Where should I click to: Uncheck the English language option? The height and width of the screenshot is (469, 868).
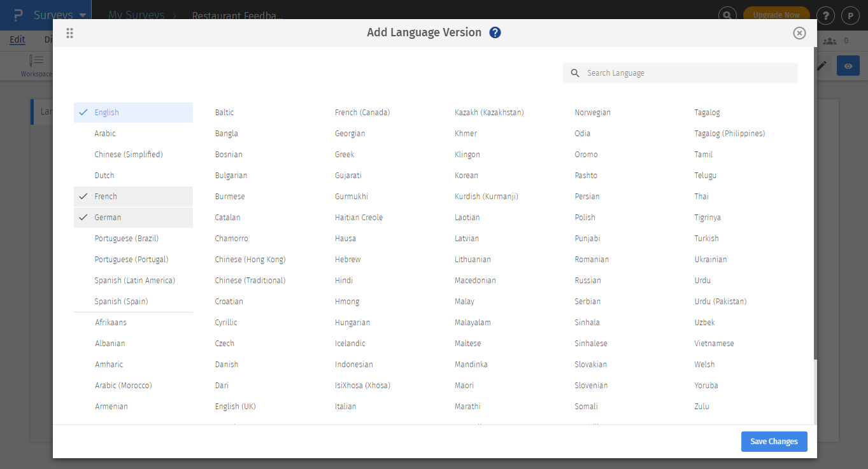coord(133,113)
